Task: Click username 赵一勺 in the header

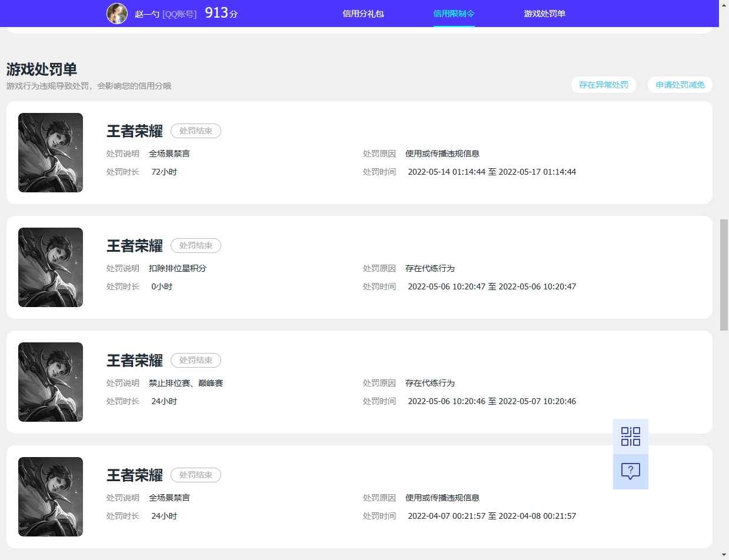Action: tap(147, 14)
